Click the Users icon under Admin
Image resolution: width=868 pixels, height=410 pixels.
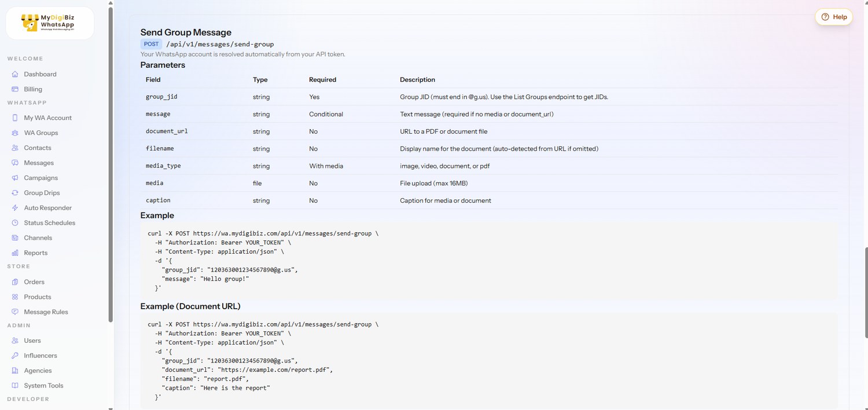click(x=15, y=341)
